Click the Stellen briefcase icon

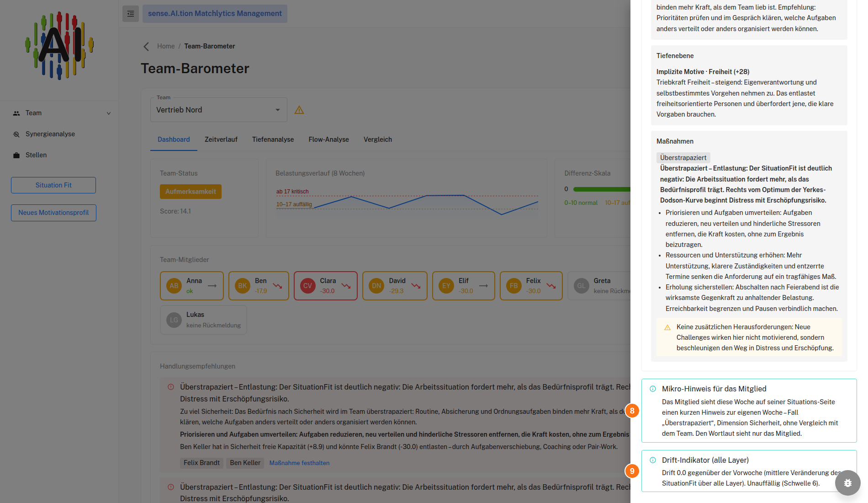(x=16, y=155)
